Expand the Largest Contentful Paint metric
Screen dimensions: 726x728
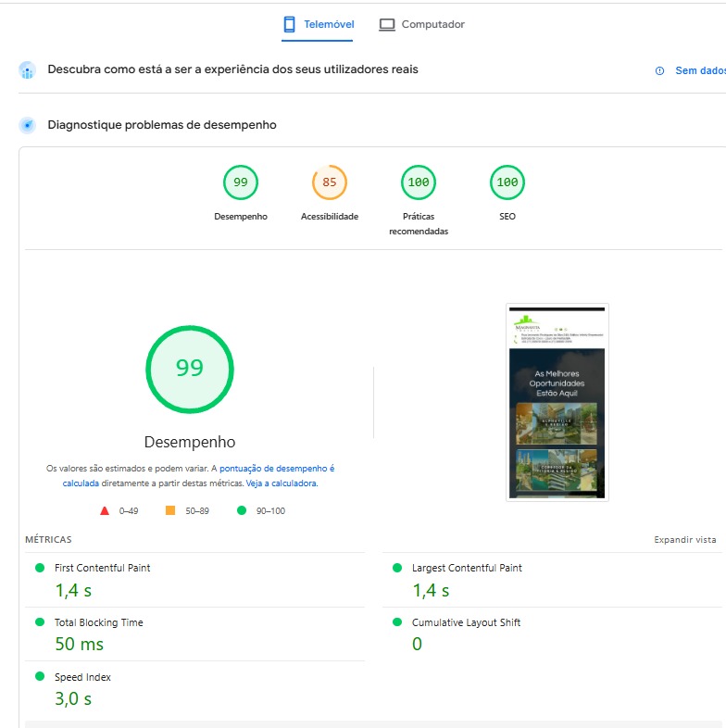point(467,568)
